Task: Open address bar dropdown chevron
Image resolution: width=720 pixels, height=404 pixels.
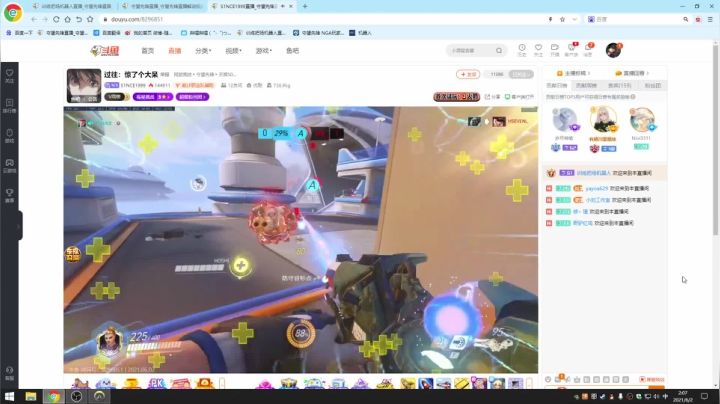Action: pos(574,19)
